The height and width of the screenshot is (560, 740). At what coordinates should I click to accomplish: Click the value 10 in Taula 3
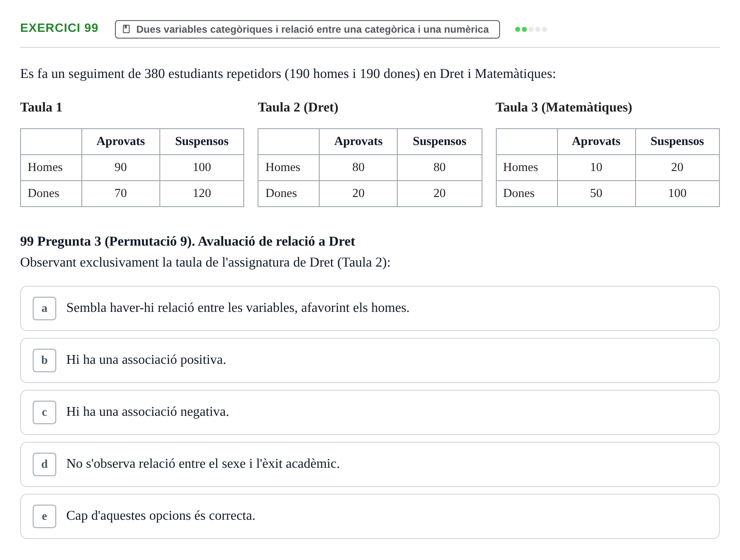[x=596, y=167]
